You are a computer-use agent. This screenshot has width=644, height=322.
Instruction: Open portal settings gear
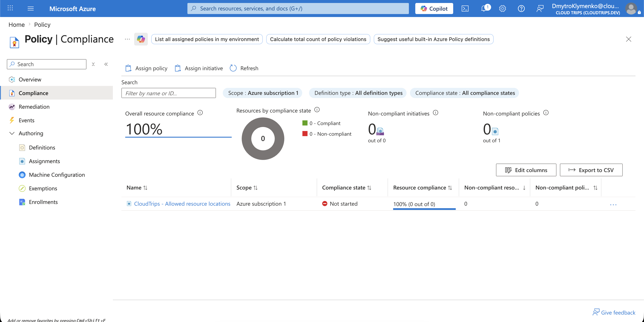[x=503, y=9]
